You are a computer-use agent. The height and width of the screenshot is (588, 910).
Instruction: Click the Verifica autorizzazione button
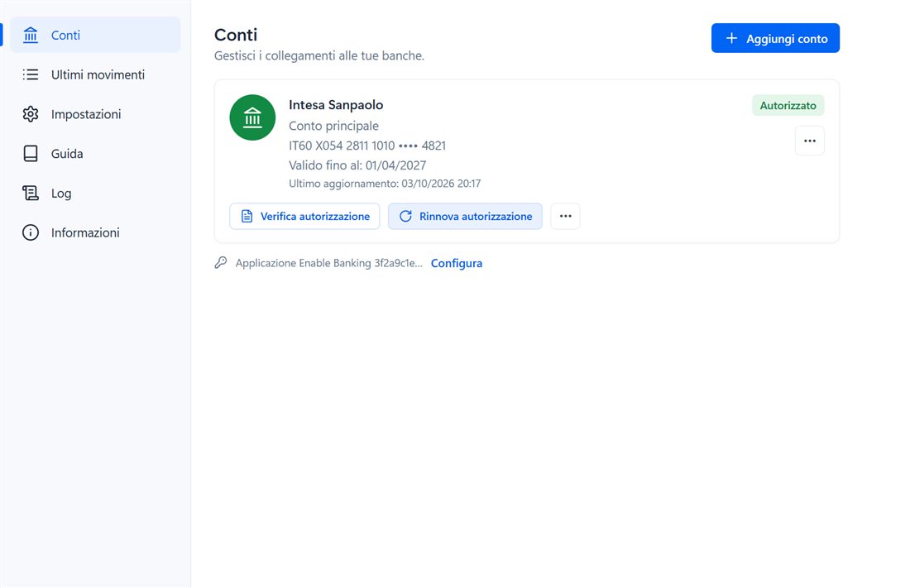coord(304,216)
